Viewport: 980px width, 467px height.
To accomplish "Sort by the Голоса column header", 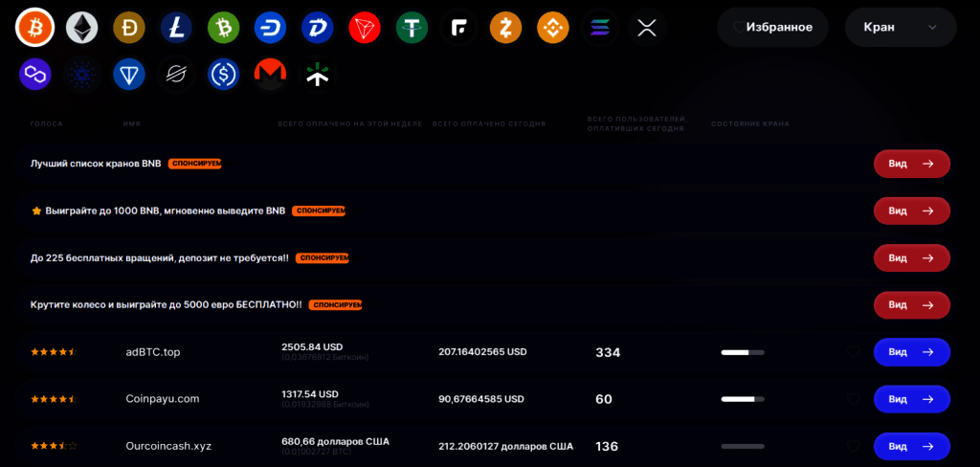I will [47, 123].
